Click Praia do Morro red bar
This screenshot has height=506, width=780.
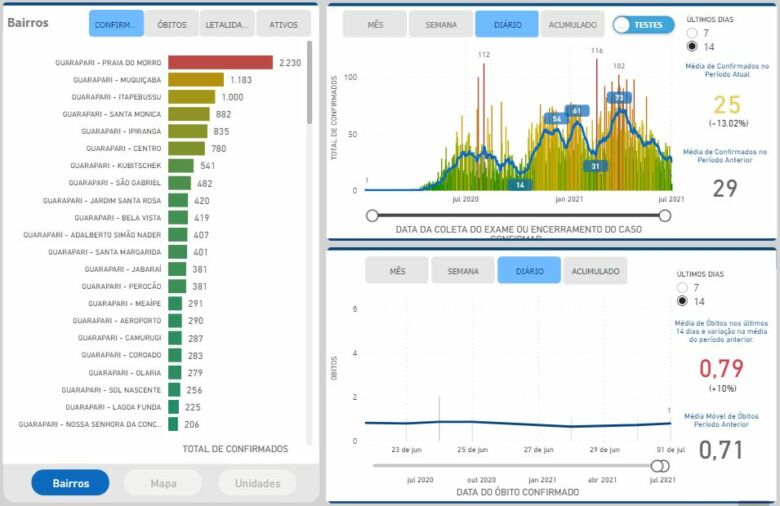pyautogui.click(x=220, y=63)
